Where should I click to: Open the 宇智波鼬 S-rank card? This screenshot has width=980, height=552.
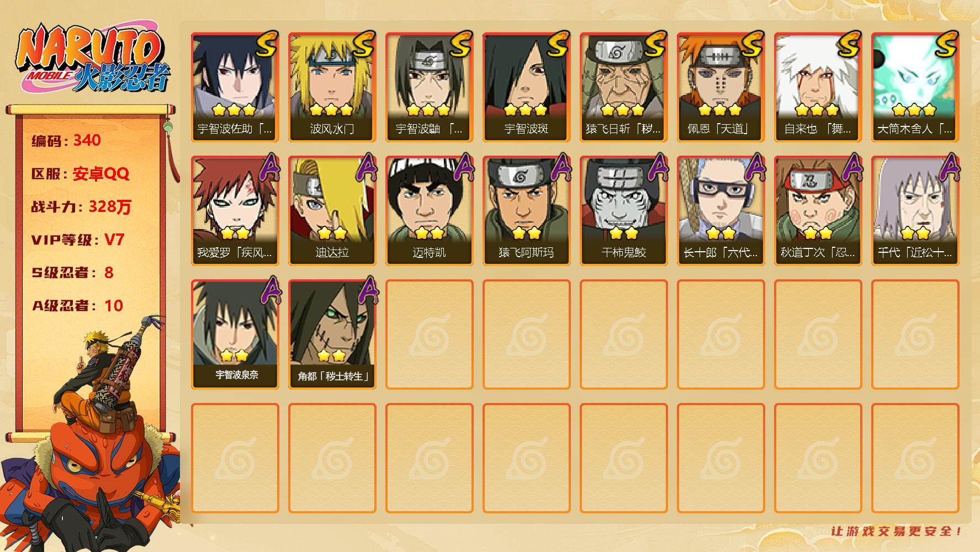click(x=429, y=87)
